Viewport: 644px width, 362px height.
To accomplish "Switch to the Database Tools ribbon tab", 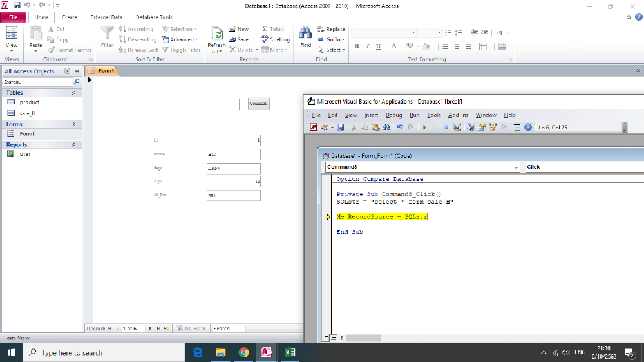I will tap(154, 17).
